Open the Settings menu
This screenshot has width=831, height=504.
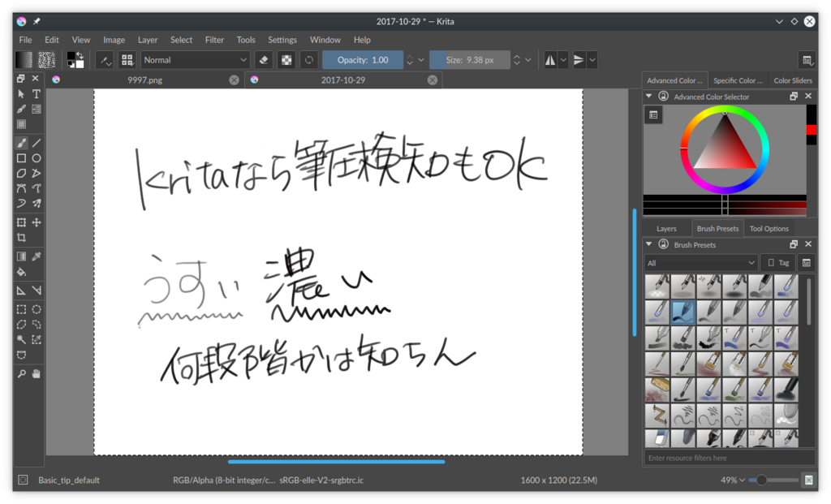point(282,40)
